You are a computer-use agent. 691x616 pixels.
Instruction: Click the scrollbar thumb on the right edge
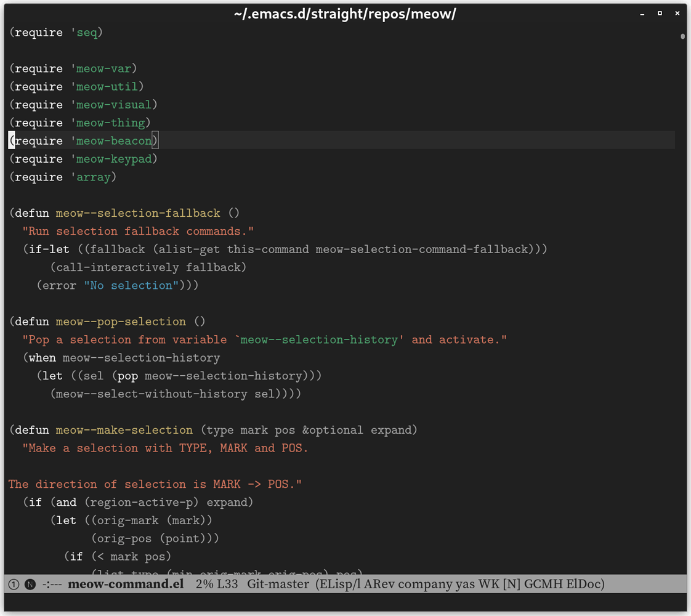(682, 37)
